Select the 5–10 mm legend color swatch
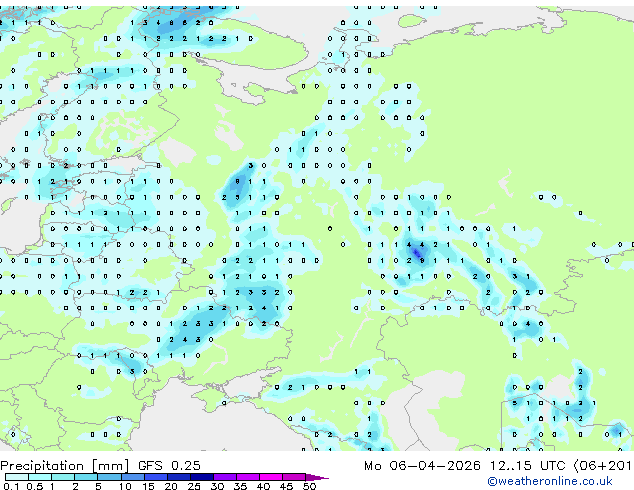Screen dimensions: 634x490 pos(109,477)
